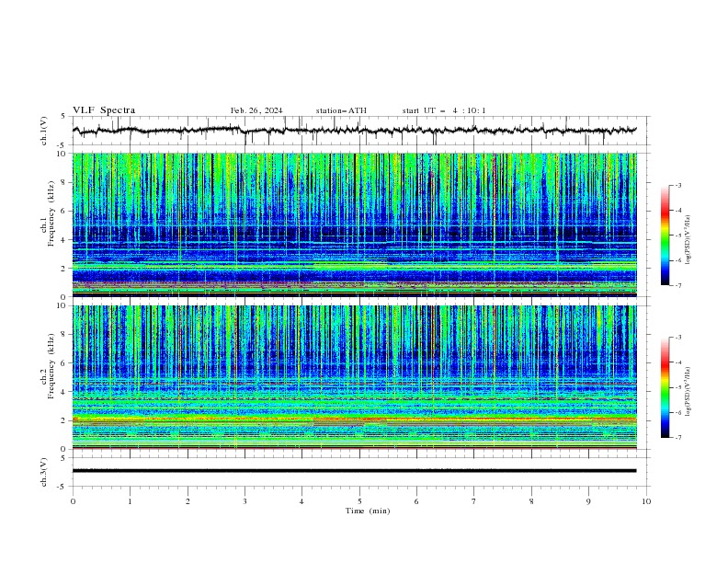Image resolution: width=728 pixels, height=563 pixels.
Task: Click the "VLF Spectra" plot title
Action: (104, 110)
